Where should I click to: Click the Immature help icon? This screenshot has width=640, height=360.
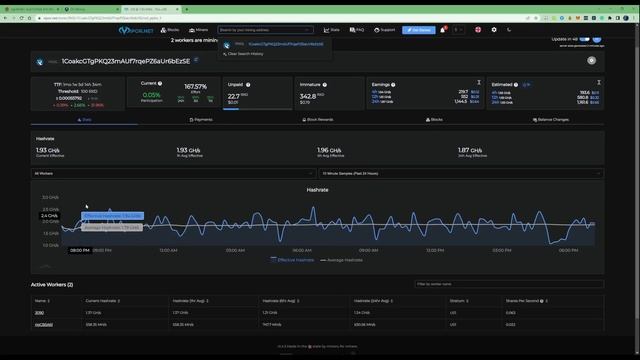click(x=325, y=85)
